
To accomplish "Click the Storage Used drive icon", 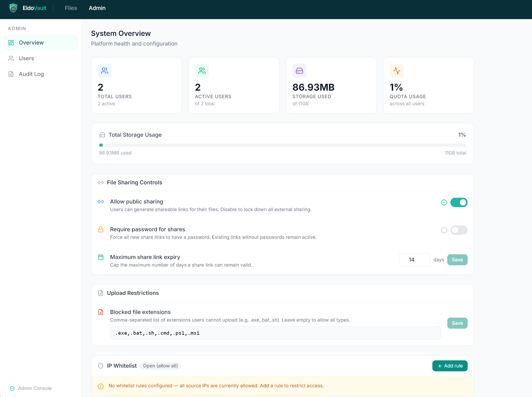I will [299, 71].
